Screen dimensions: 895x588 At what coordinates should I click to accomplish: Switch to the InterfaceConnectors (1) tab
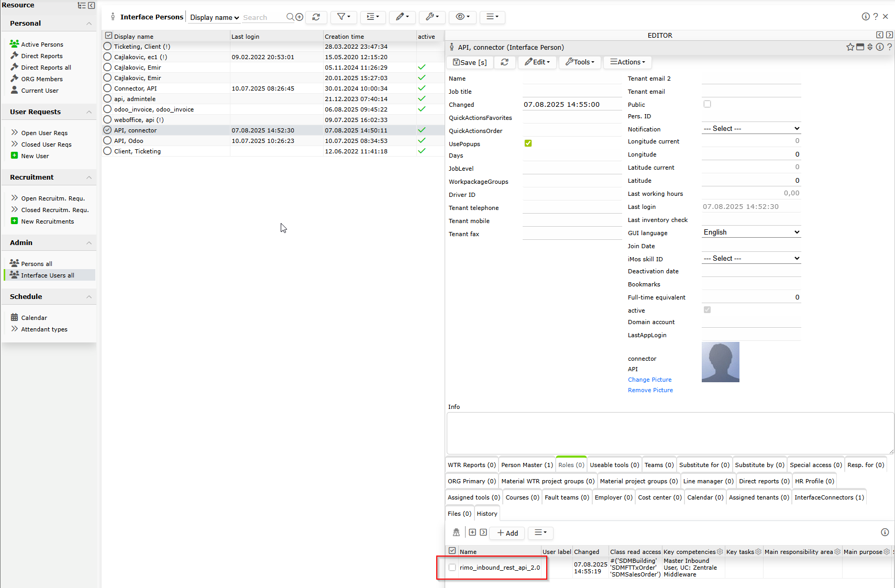(829, 497)
